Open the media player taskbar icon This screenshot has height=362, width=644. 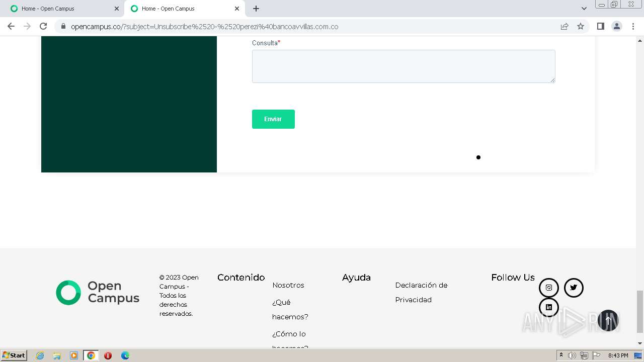(74, 355)
